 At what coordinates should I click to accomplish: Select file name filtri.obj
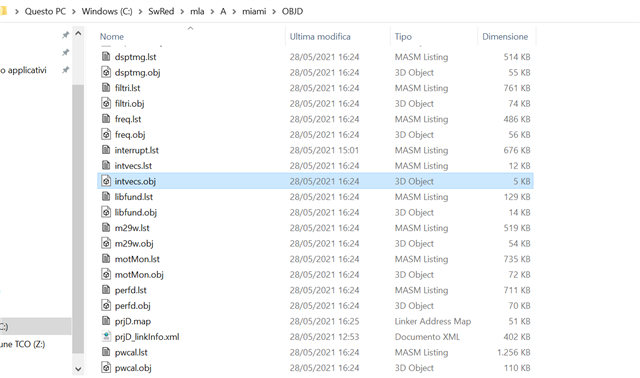point(129,103)
